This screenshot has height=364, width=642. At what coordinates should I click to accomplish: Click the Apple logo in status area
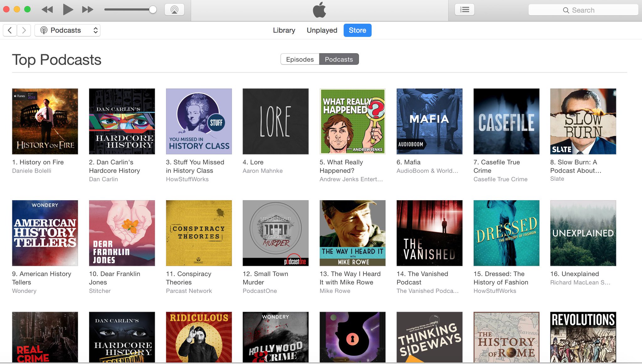click(319, 10)
